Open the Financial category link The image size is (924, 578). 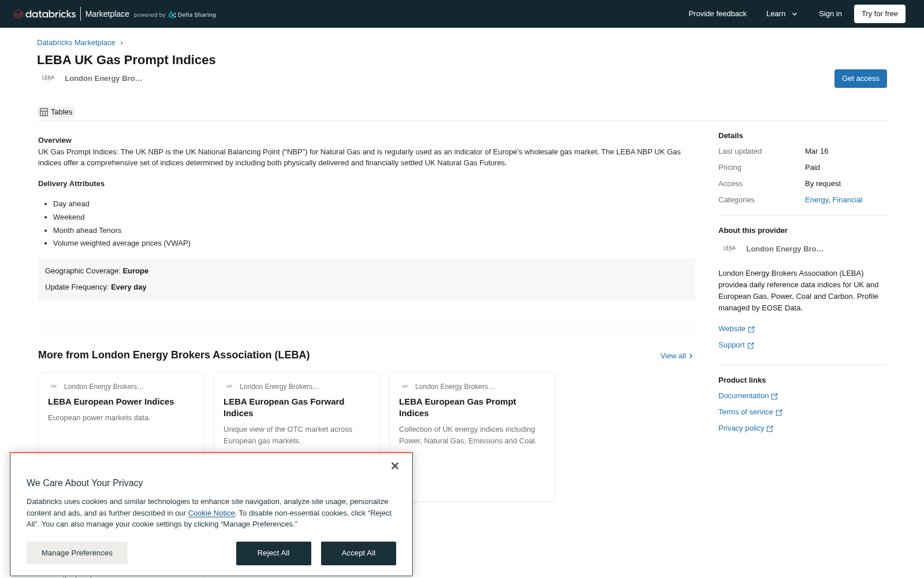847,200
